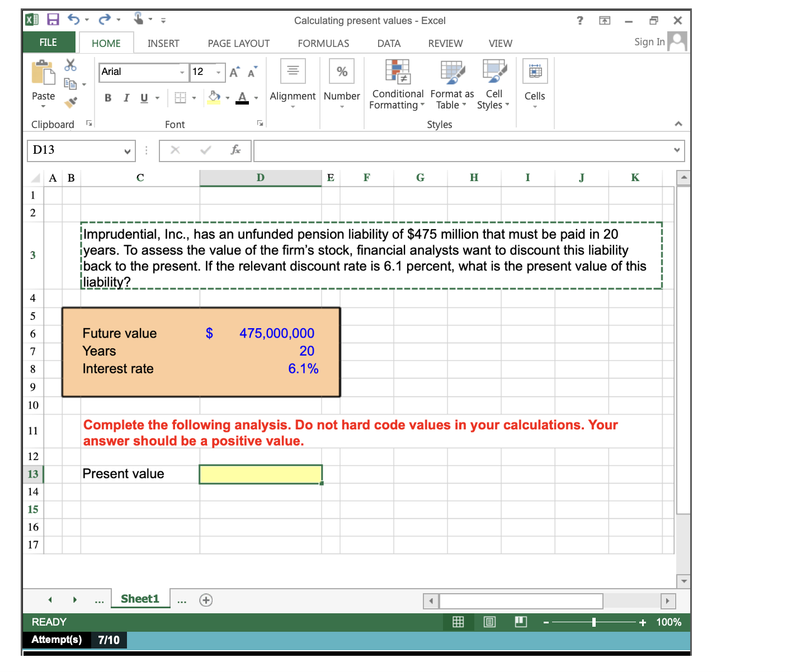Click the Copy icon
Viewport: 792px width, 672px height.
[70, 84]
